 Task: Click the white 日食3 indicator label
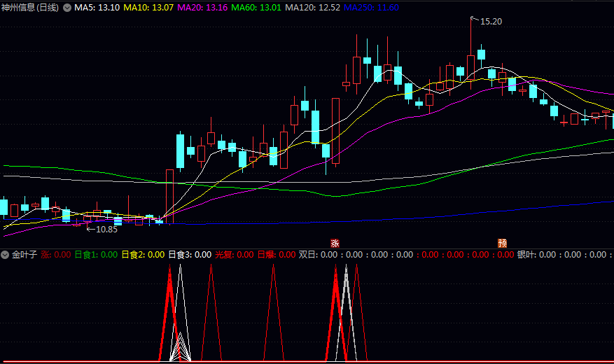(190, 255)
